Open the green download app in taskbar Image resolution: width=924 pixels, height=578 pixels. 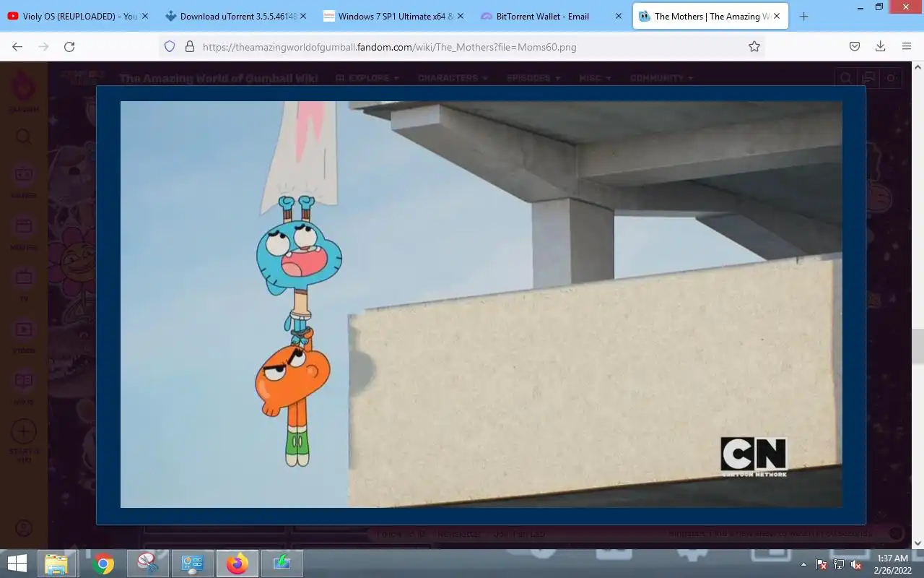click(282, 564)
